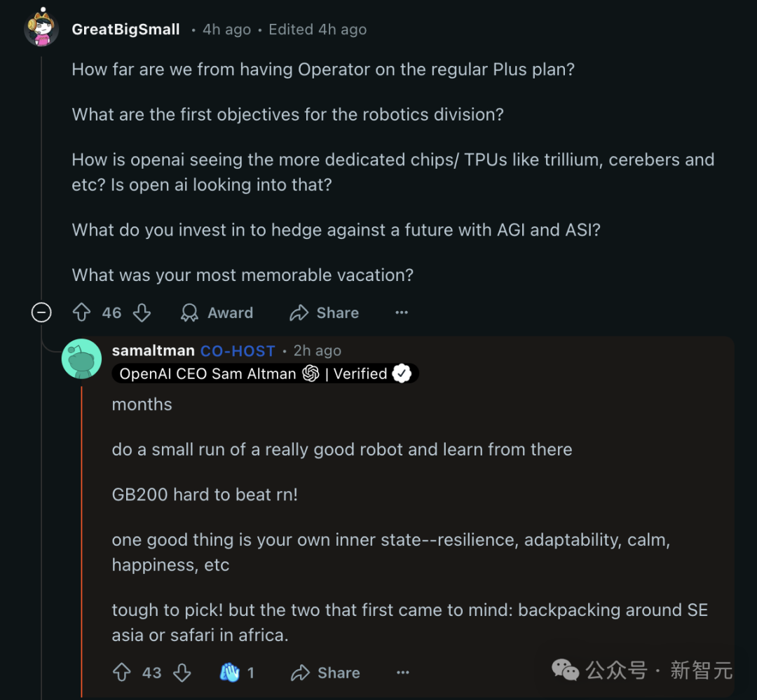The image size is (757, 700).
Task: Downvote GreatBigSmall's comment
Action: tap(142, 313)
